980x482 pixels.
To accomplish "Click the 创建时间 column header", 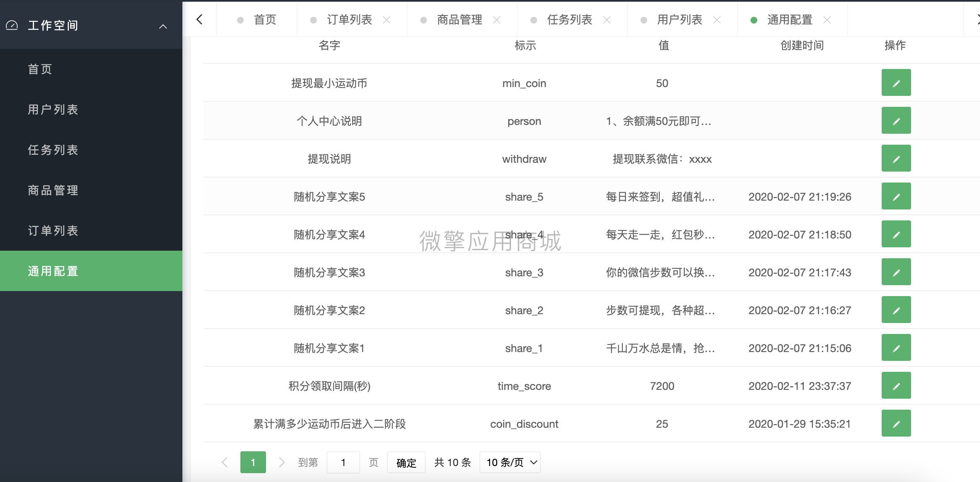I will [802, 45].
